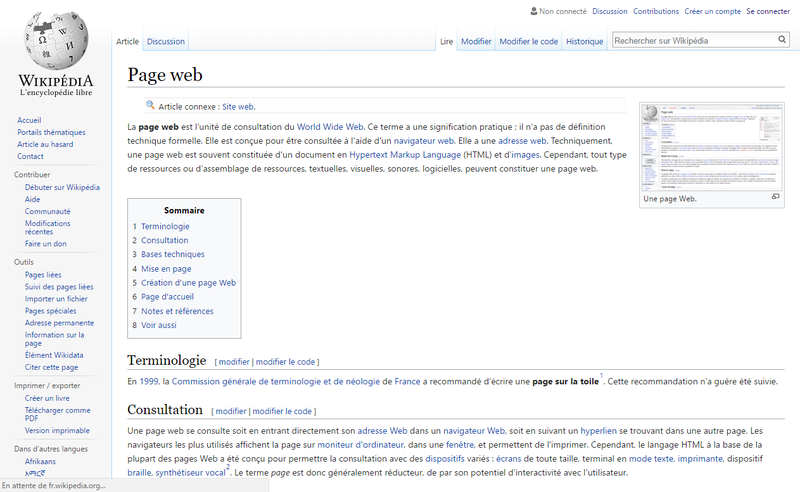Click footnote reference 1 after 'page sur la toile'
Viewport: 800px width, 492px height.
601,376
